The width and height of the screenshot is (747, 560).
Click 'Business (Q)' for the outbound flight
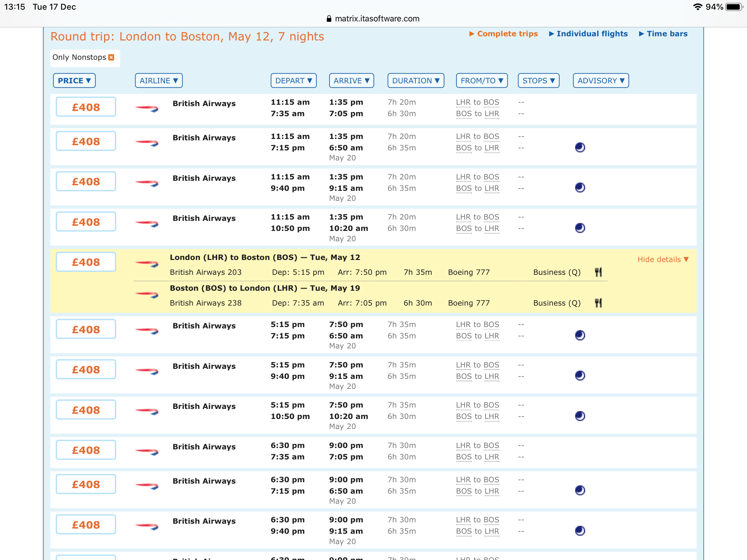[x=557, y=272]
